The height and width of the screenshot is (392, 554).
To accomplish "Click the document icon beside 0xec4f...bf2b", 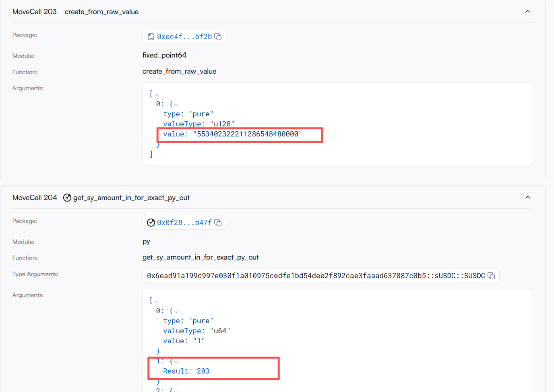I will pos(151,37).
